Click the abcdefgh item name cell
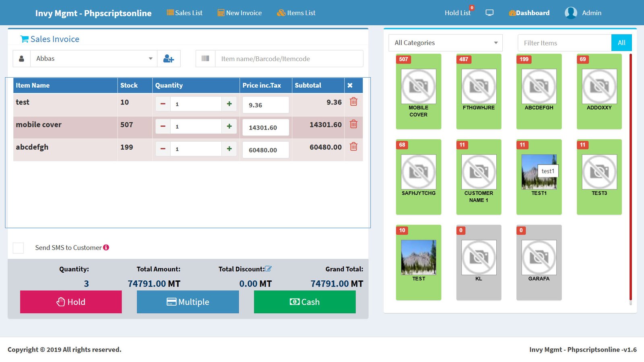 tap(65, 150)
